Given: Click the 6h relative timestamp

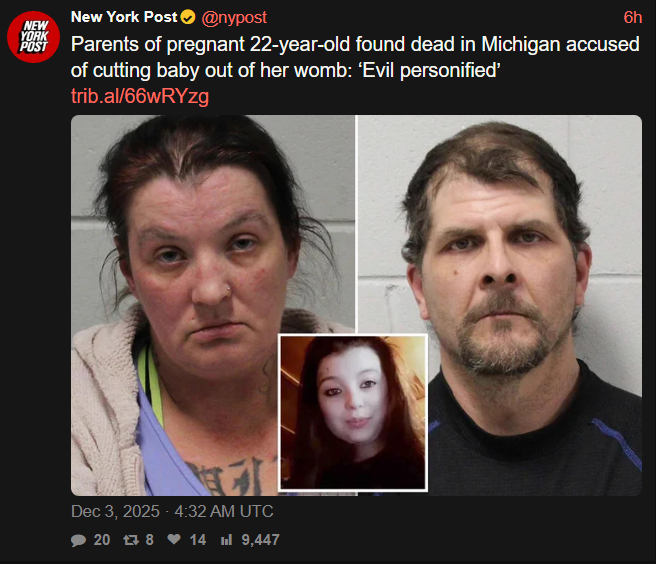Looking at the screenshot, I should 633,18.
